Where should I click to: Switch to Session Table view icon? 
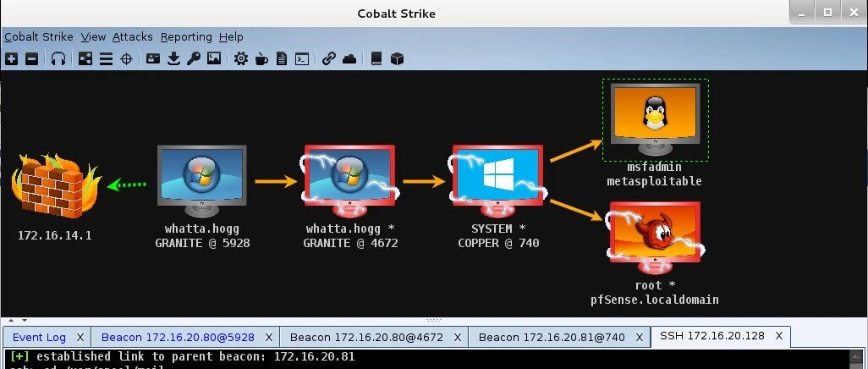107,58
